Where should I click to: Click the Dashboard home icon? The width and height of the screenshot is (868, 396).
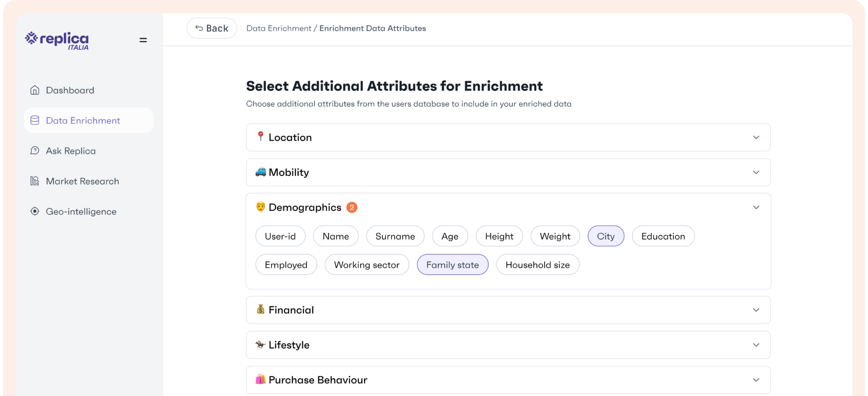(35, 90)
